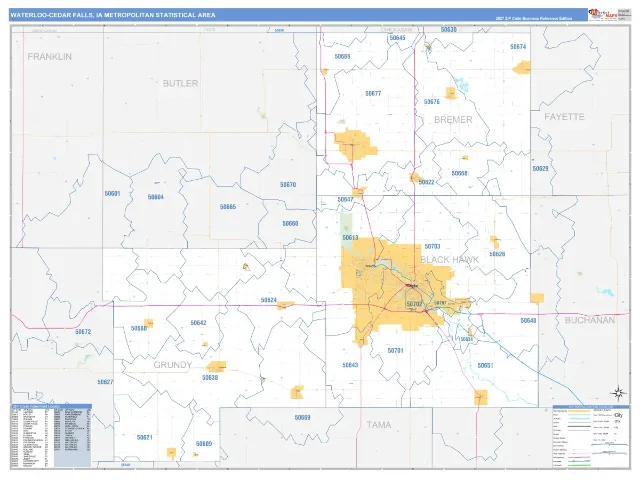Click ZIP code label 50629

click(540, 169)
